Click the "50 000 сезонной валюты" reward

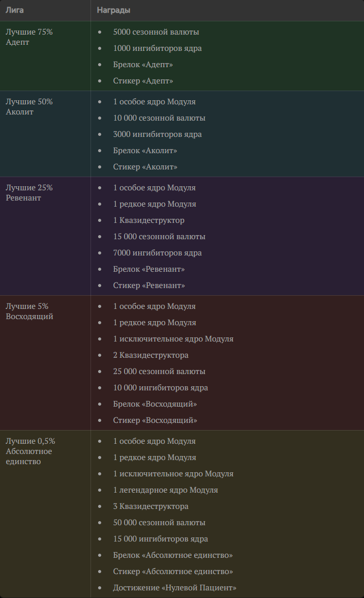click(x=159, y=523)
